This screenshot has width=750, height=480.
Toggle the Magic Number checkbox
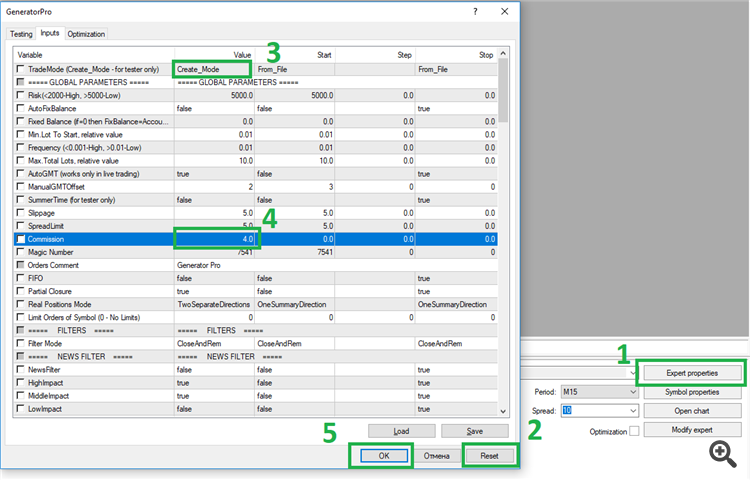(21, 251)
